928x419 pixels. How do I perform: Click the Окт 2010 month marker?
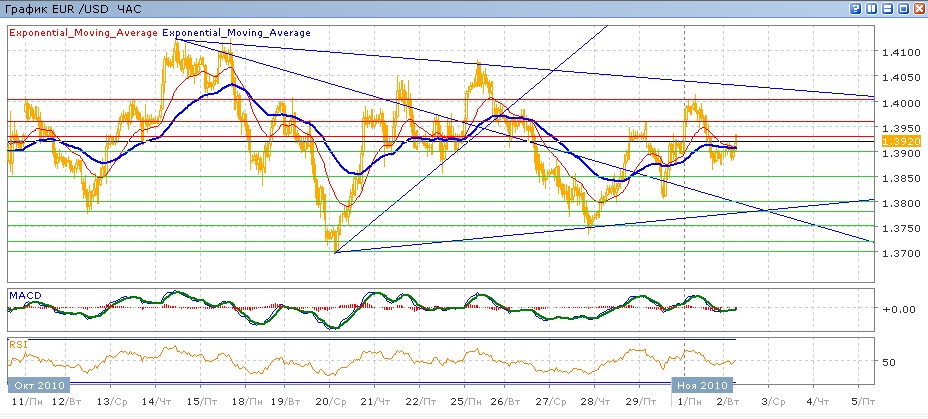(37, 384)
